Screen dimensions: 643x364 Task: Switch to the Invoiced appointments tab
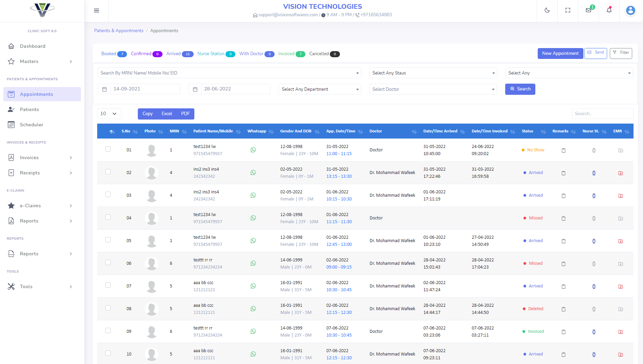click(286, 53)
